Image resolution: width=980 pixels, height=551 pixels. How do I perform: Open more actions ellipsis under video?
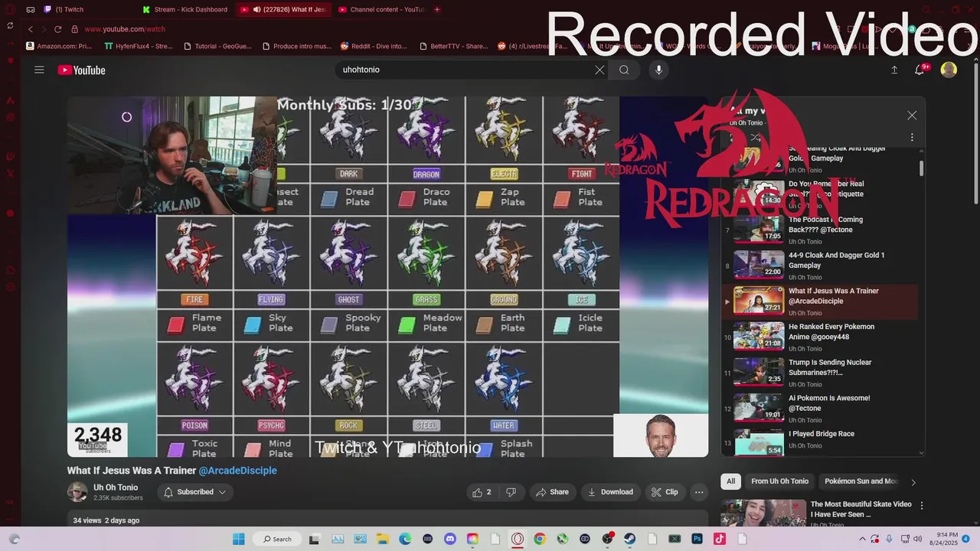pyautogui.click(x=698, y=492)
